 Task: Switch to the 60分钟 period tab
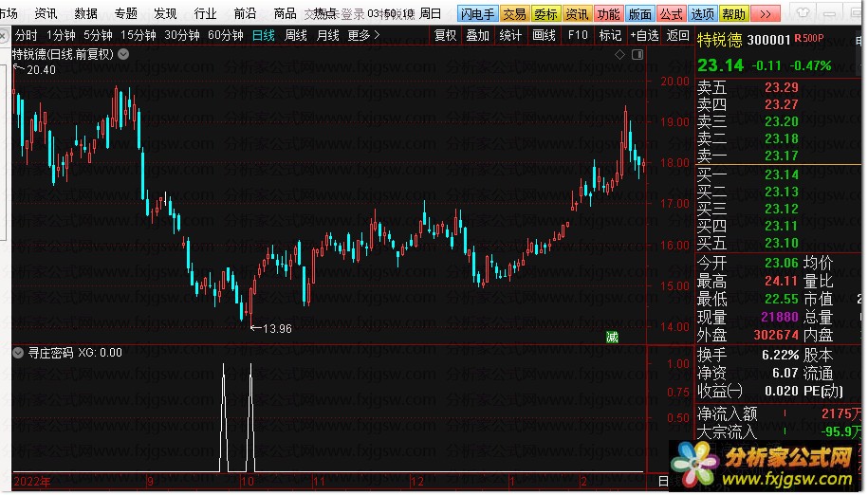click(226, 35)
